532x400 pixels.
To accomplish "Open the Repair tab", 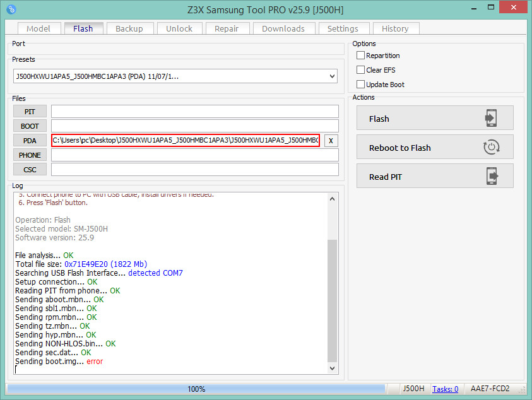I will coord(227,28).
